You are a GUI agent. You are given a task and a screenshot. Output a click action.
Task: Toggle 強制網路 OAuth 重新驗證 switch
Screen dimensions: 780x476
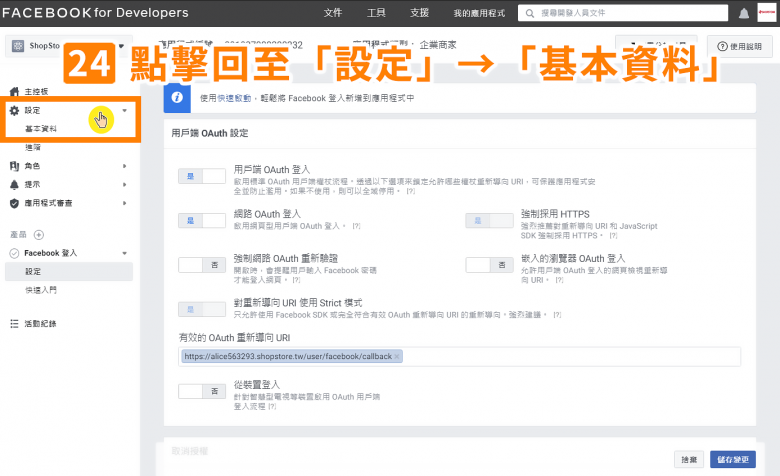click(202, 265)
